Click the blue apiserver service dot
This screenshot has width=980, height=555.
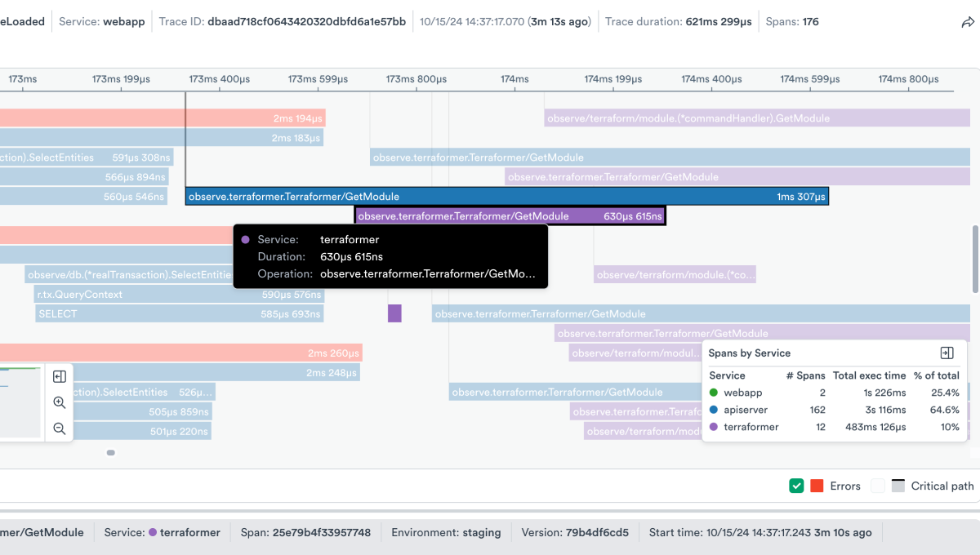[714, 410]
